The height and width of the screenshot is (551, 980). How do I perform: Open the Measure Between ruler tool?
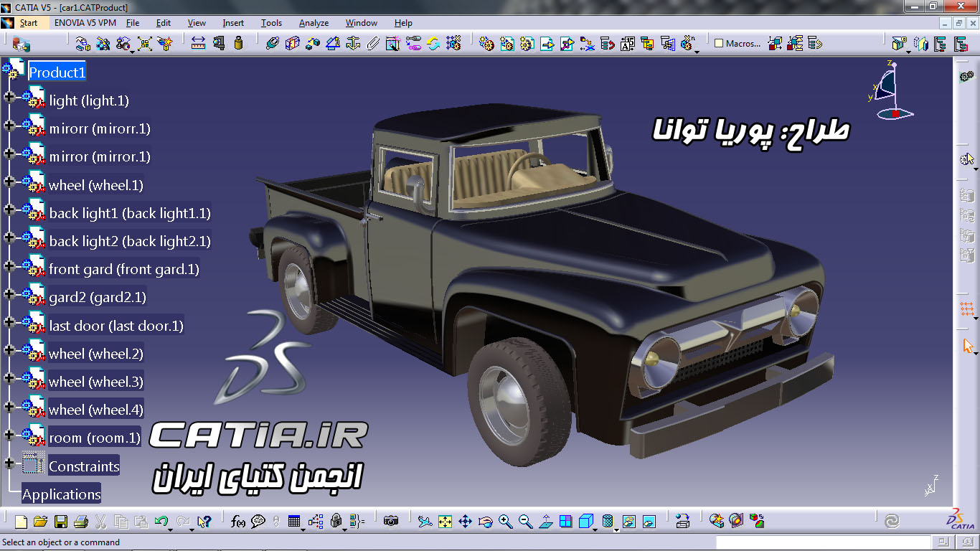[x=198, y=43]
